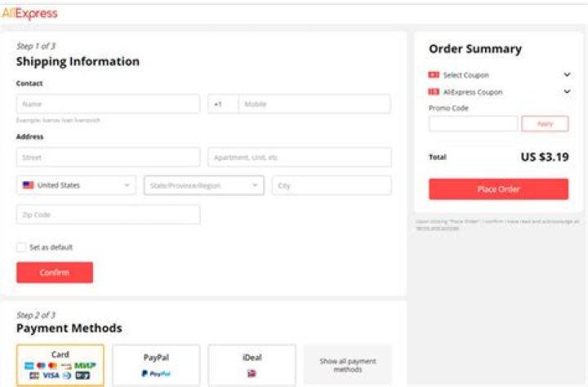Click the Place Order button
The image size is (588, 387).
point(498,189)
